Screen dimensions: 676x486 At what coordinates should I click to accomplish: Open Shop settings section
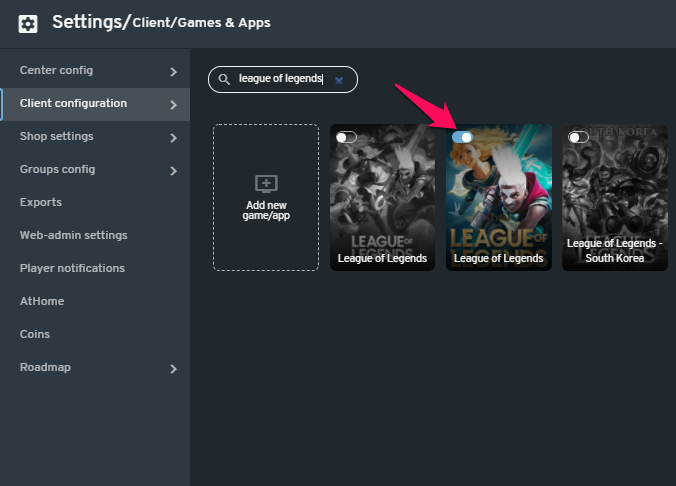[x=95, y=136]
